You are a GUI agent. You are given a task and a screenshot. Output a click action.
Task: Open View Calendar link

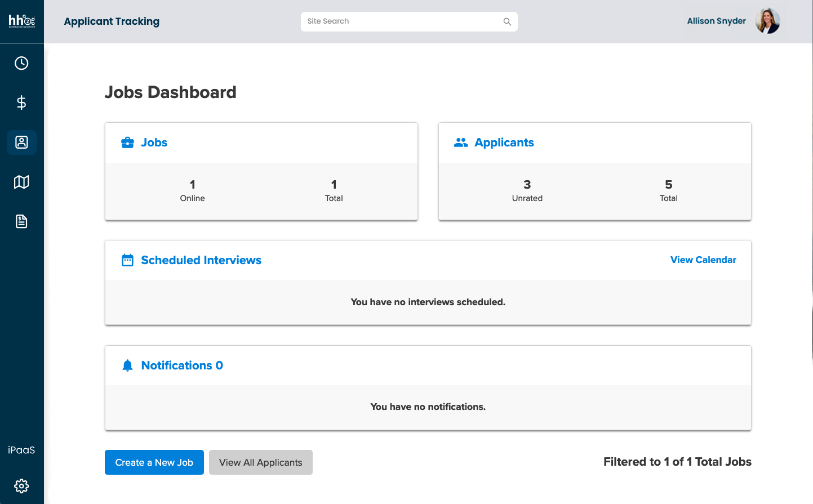click(x=703, y=260)
